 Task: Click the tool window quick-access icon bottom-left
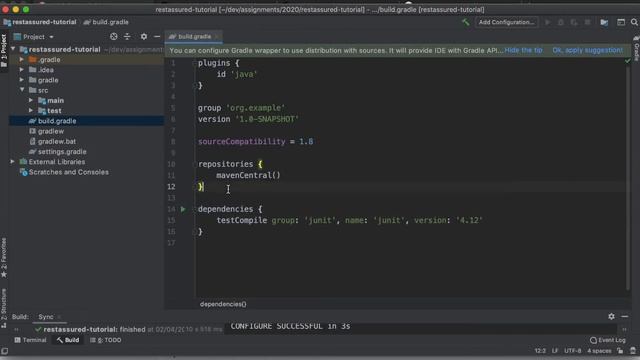pos(4,351)
